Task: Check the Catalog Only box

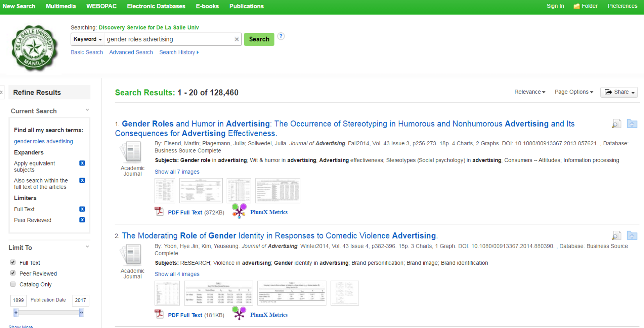Action: coord(13,284)
